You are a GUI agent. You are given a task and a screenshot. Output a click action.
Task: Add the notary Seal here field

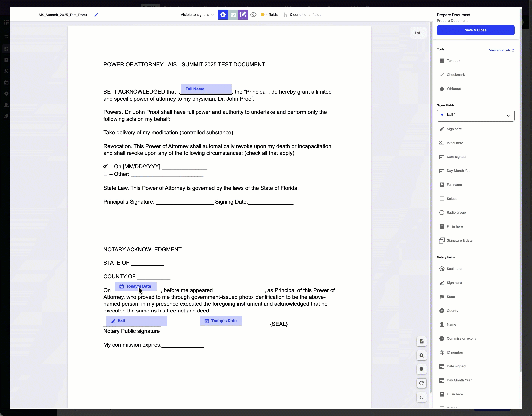475,269
